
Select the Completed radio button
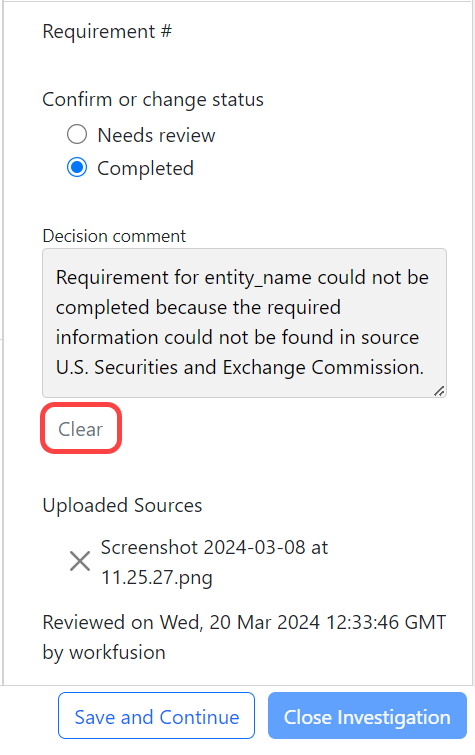click(77, 168)
